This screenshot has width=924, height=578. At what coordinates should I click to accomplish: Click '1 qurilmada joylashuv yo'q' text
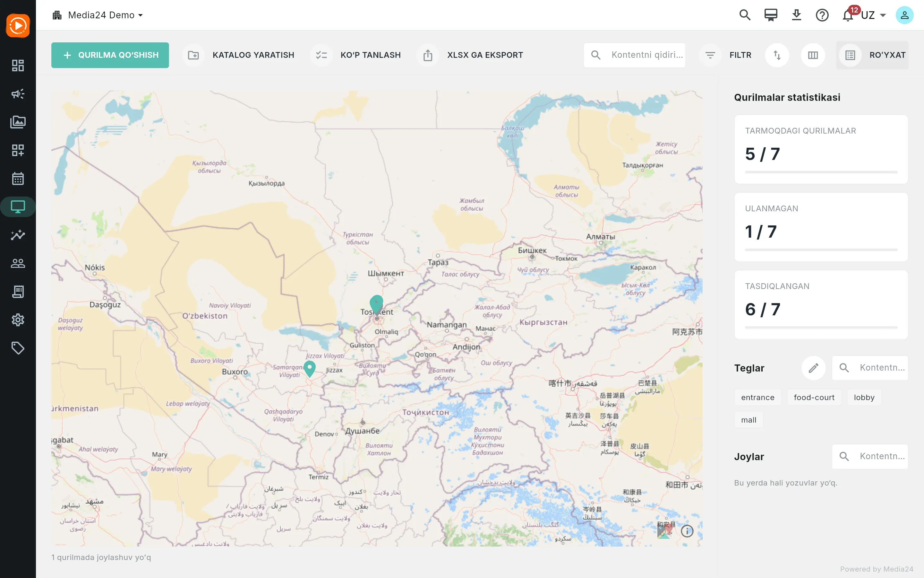(101, 557)
